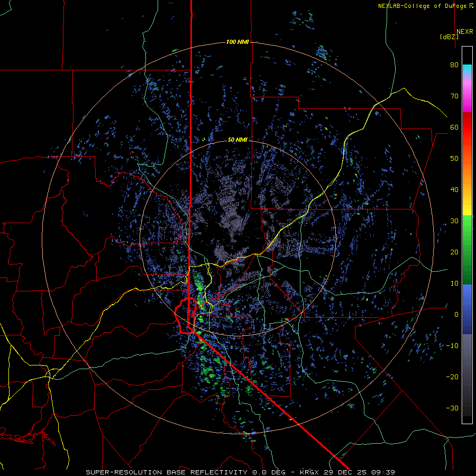The width and height of the screenshot is (476, 476).
Task: Click the -10 value on dBZ scale
Action: point(452,346)
